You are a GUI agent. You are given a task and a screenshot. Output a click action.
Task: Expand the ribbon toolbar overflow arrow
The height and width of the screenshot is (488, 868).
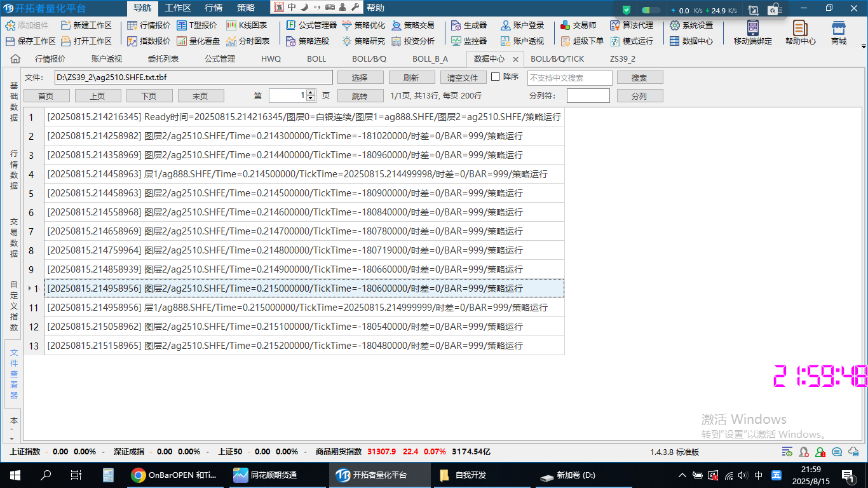tap(864, 46)
